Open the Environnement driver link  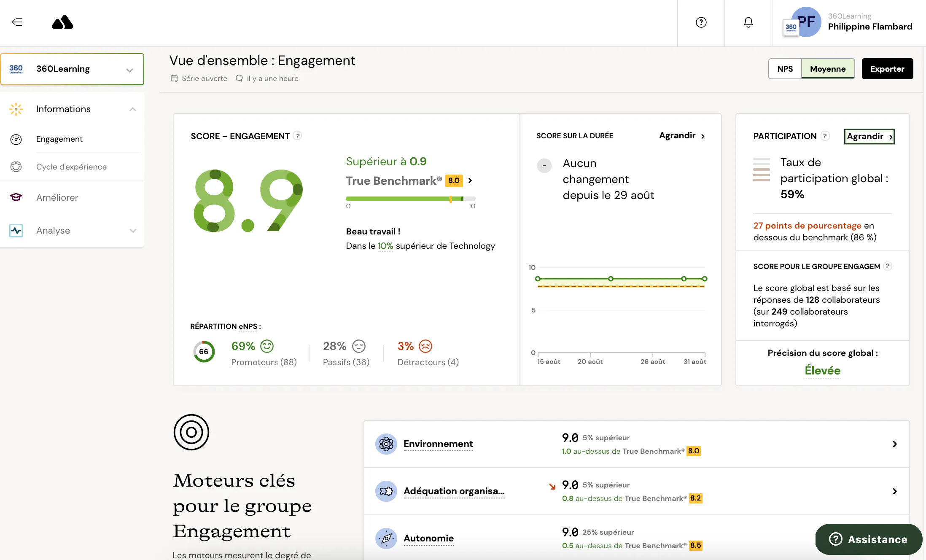click(438, 444)
